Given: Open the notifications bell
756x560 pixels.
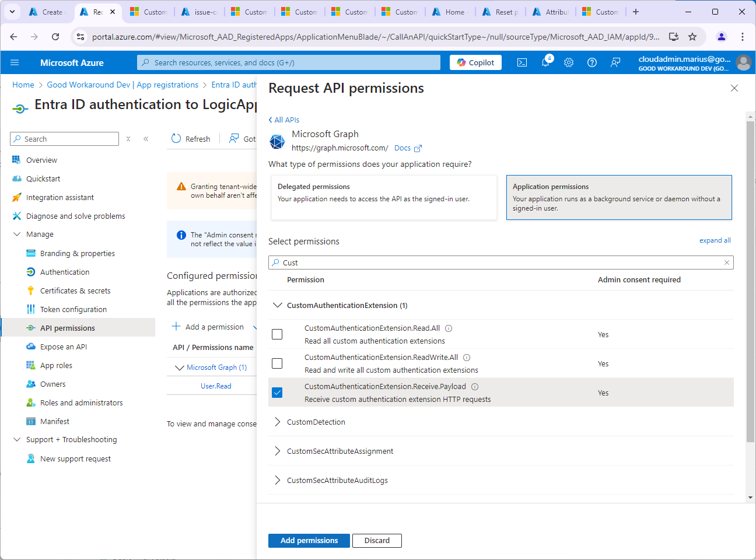Looking at the screenshot, I should click(x=545, y=62).
